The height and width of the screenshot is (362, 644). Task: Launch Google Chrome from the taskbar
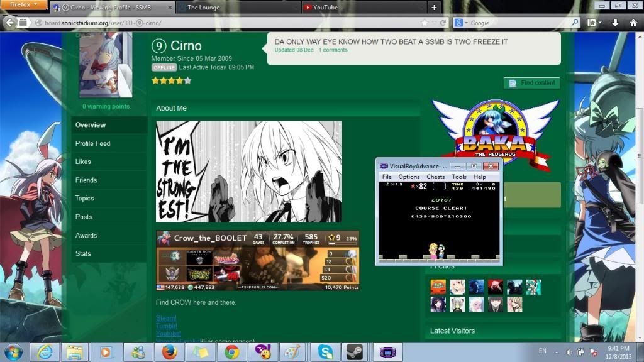click(x=233, y=352)
